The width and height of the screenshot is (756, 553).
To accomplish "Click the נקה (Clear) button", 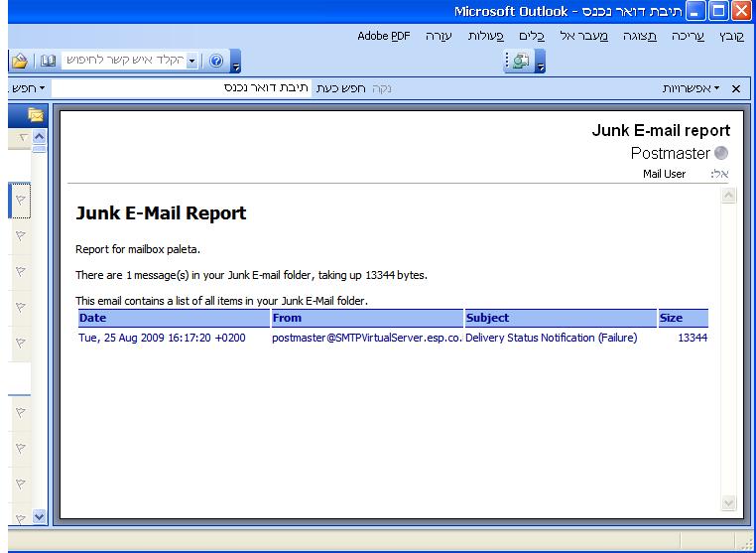I will (382, 88).
